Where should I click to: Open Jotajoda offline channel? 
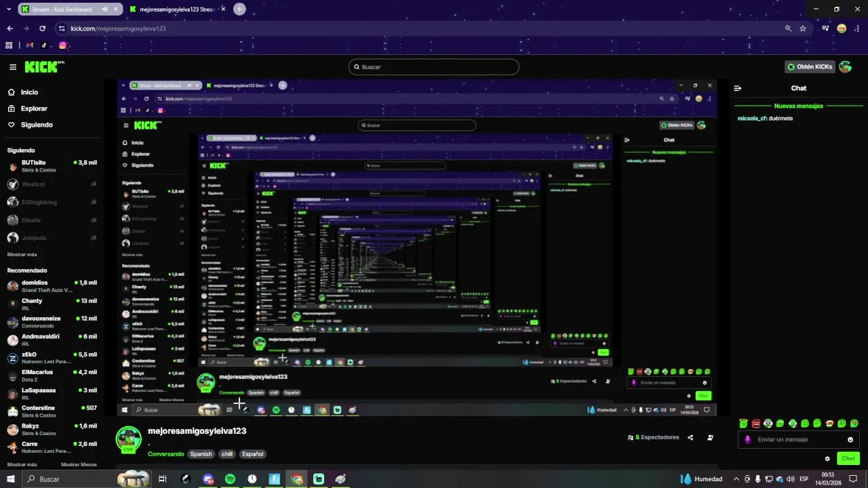[52, 238]
